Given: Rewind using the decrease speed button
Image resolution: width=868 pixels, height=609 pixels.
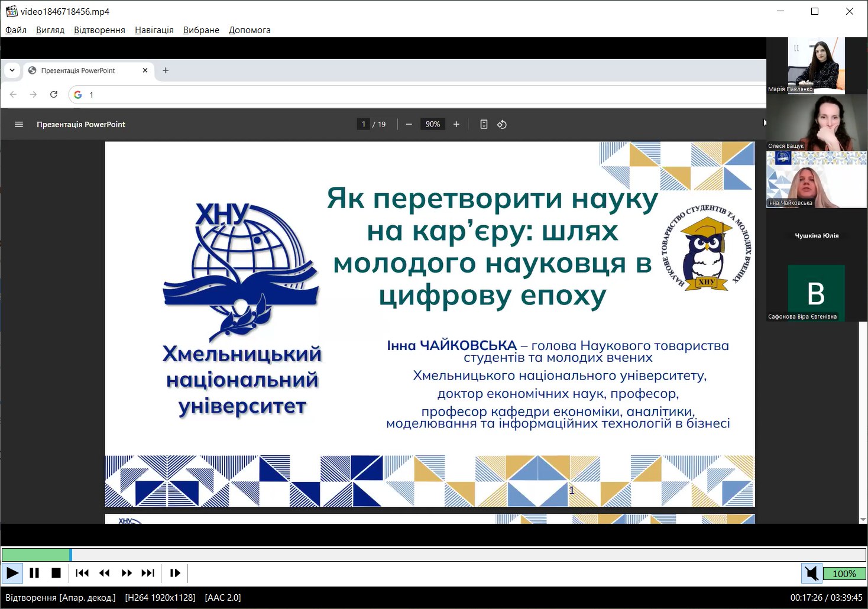Looking at the screenshot, I should pyautogui.click(x=104, y=573).
